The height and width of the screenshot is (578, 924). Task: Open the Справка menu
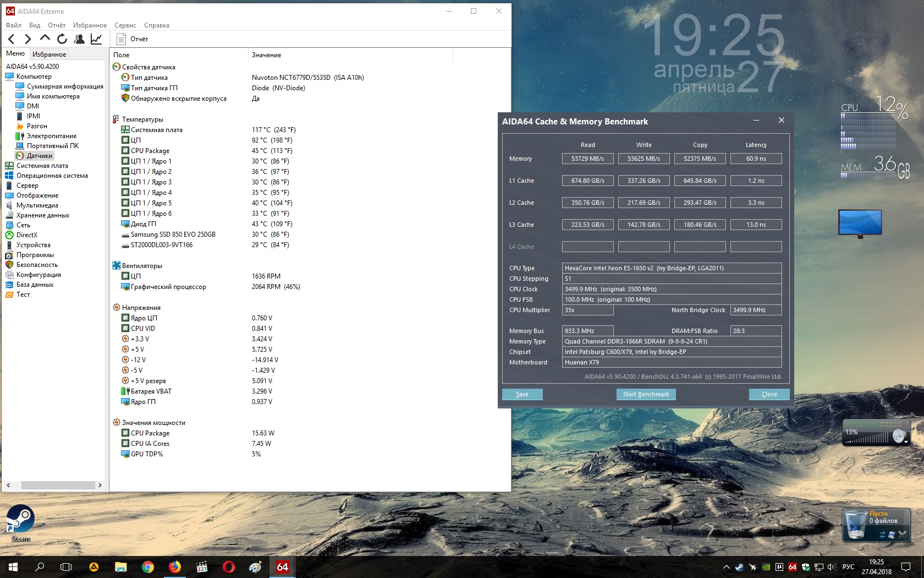click(x=157, y=25)
